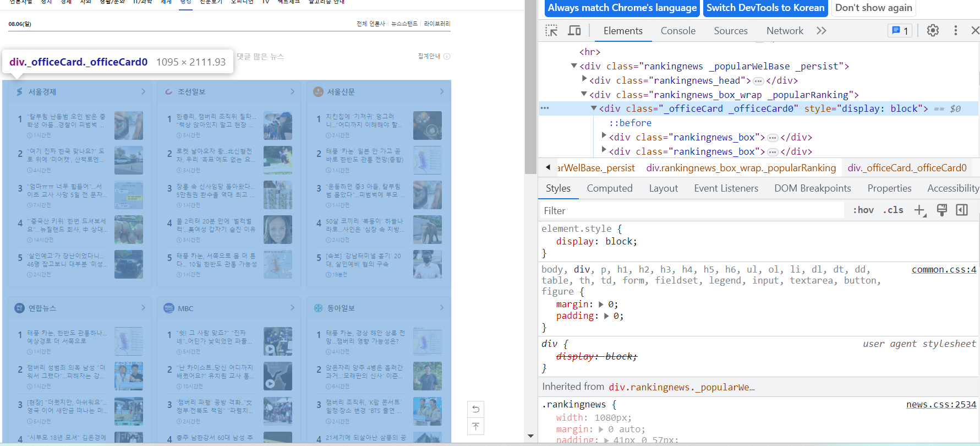980x446 pixels.
Task: Switch to the Console tab
Action: click(x=678, y=31)
